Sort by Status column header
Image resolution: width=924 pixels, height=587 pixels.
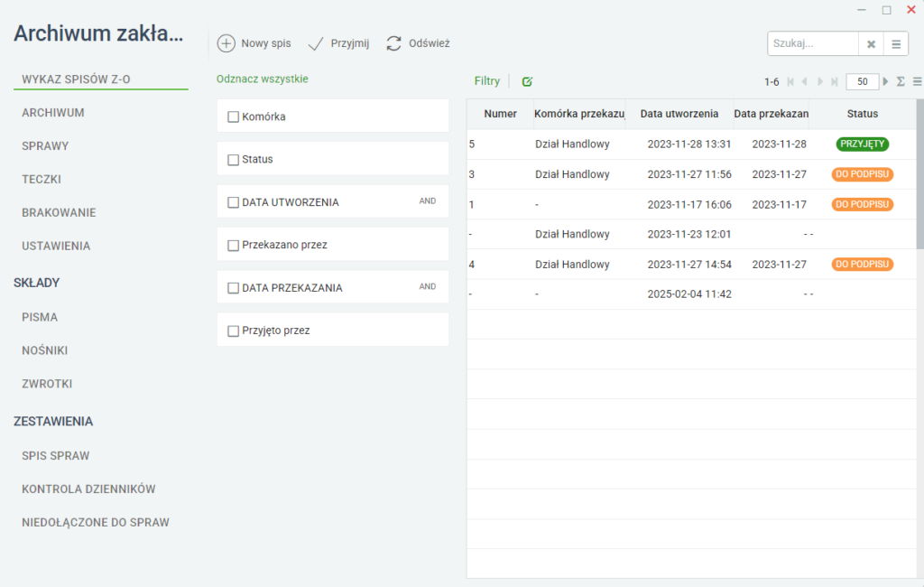tap(862, 114)
